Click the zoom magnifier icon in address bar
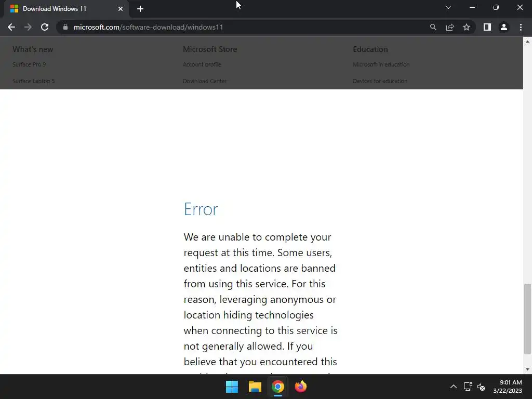Viewport: 532px width, 399px height. pos(433,27)
